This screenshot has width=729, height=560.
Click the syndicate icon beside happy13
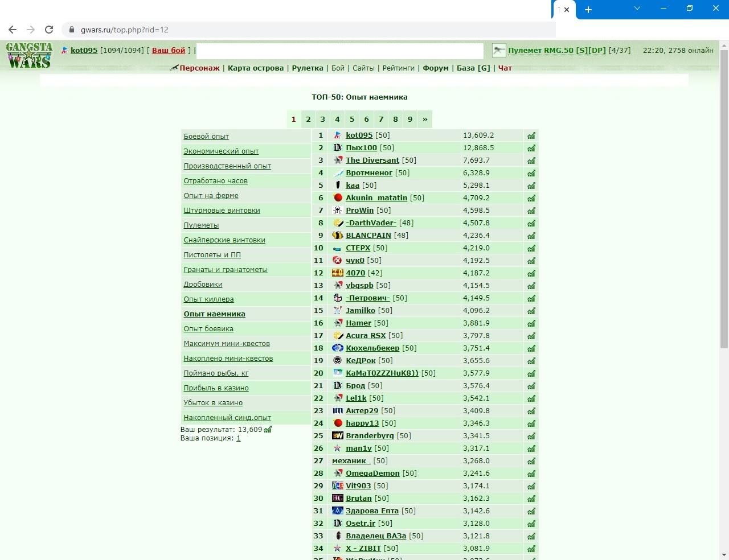click(x=338, y=423)
